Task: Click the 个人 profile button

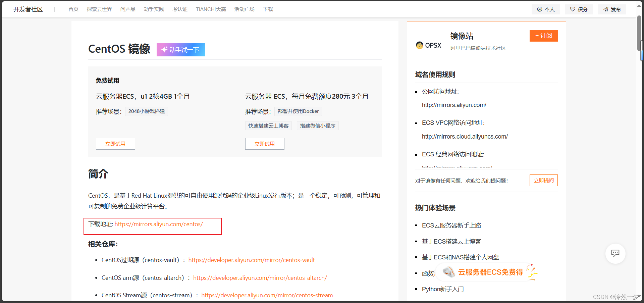Action: pos(546,9)
